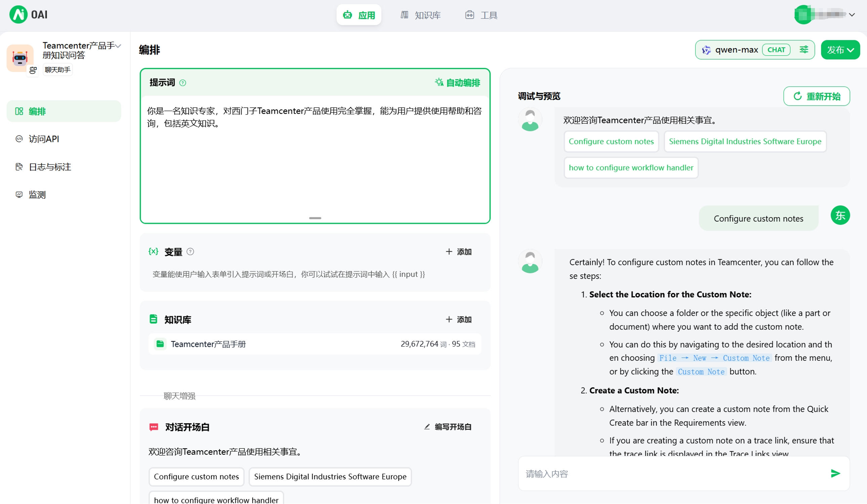The image size is (867, 504).
Task: Click the Configure custom notes opener chip in editor
Action: [196, 477]
